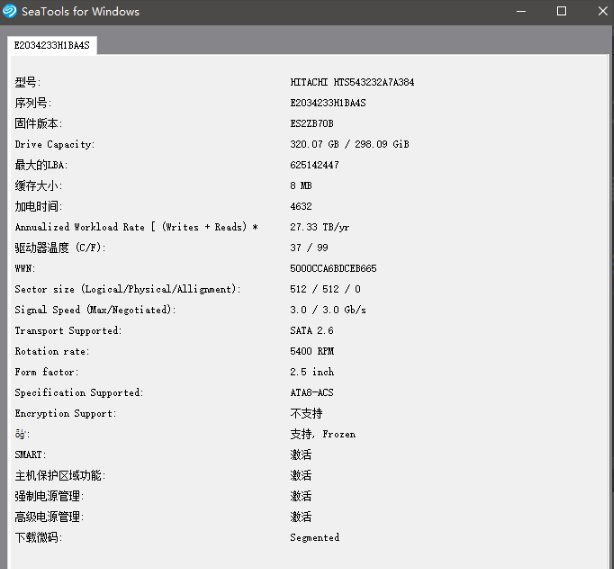Click the Drive Capacity label

click(54, 145)
